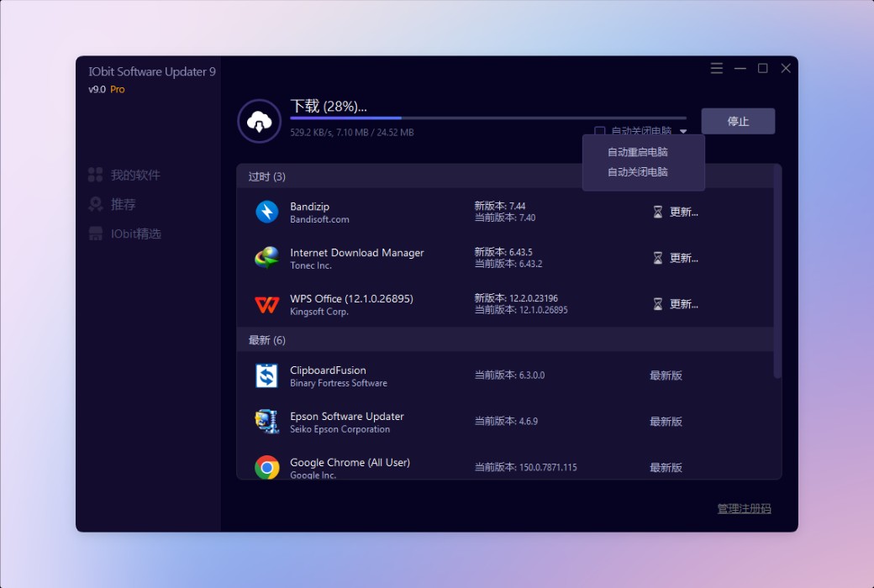Expand the auto shutdown dropdown arrow

point(683,132)
